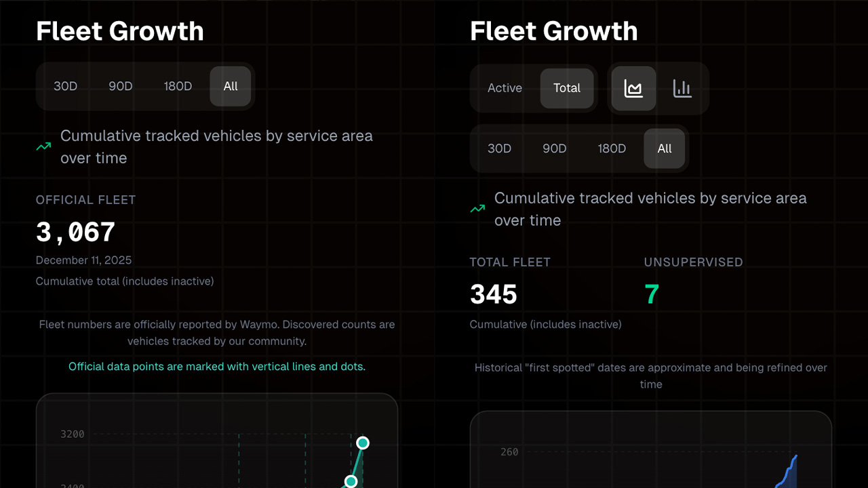Click the green Unsupervised count 7
The image size is (868, 488).
pos(652,295)
